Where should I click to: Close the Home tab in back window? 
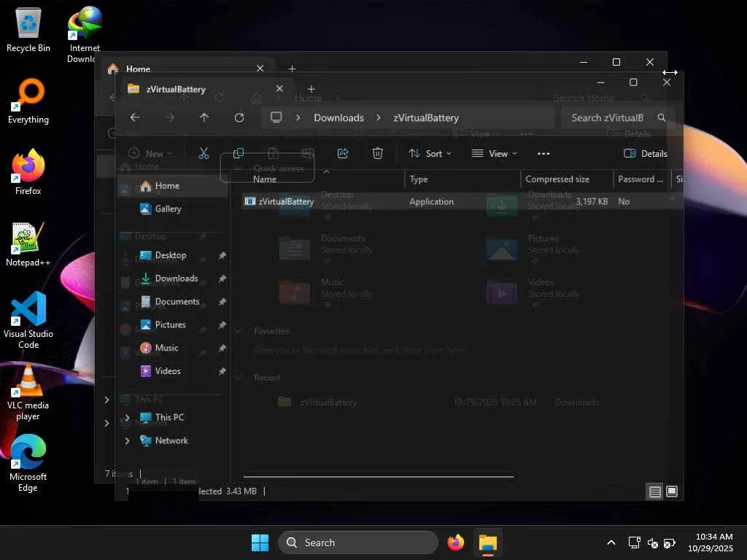tap(260, 69)
